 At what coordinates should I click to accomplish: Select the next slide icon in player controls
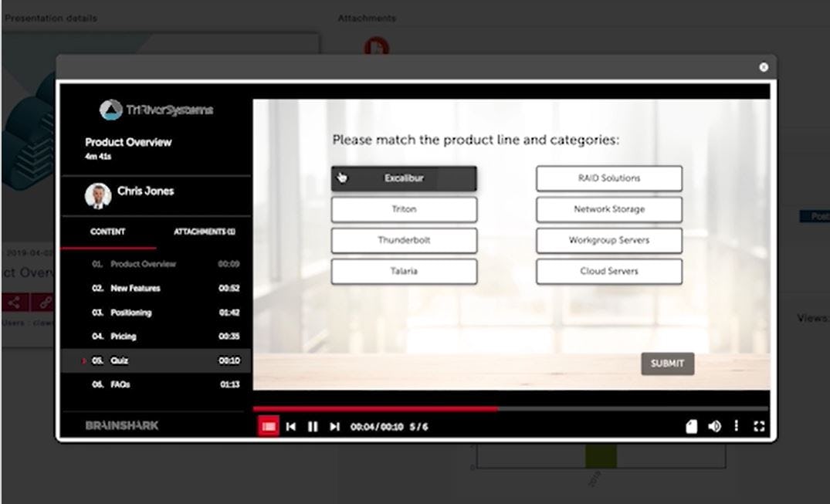334,425
